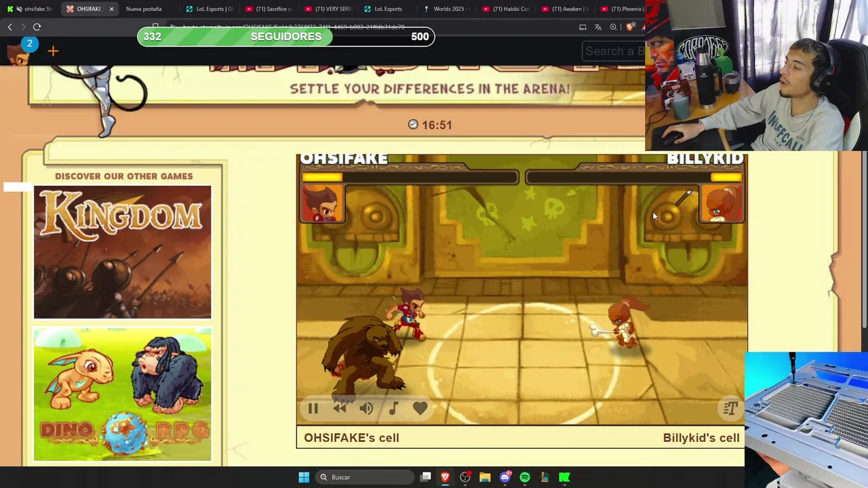Reload the current page
This screenshot has width=868, height=488.
37,27
